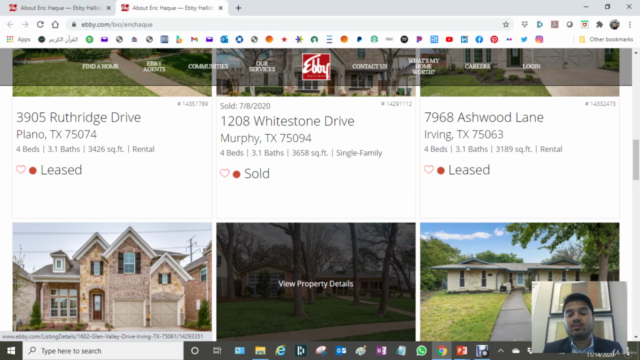Open a new browser tab

coord(238,8)
